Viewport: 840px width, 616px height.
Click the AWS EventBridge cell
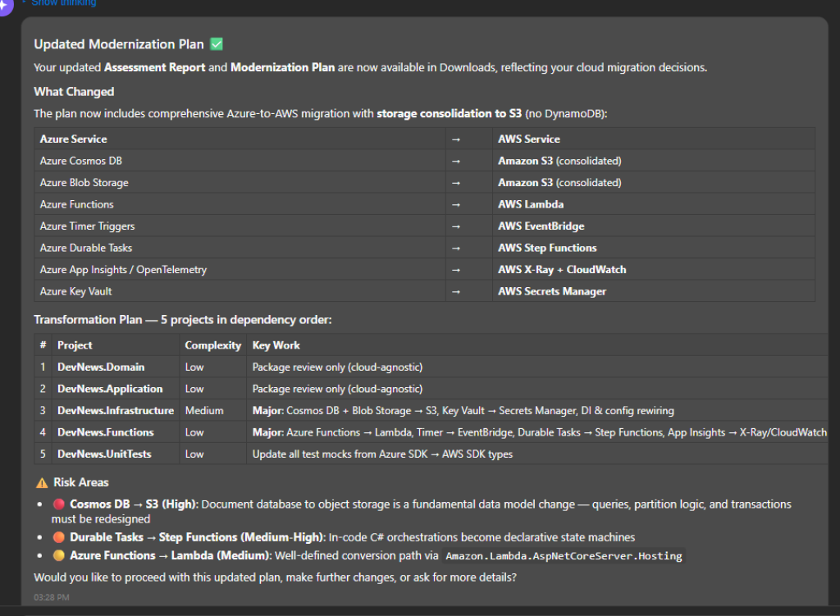[x=654, y=226]
